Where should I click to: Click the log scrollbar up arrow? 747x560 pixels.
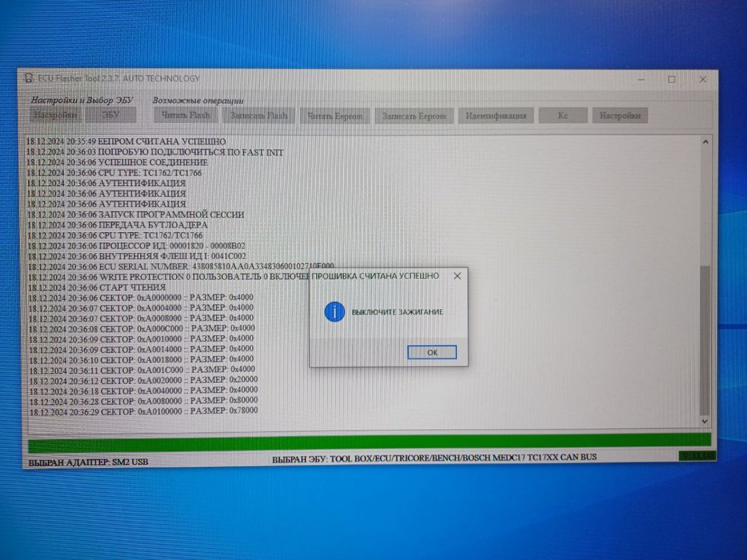coord(705,142)
